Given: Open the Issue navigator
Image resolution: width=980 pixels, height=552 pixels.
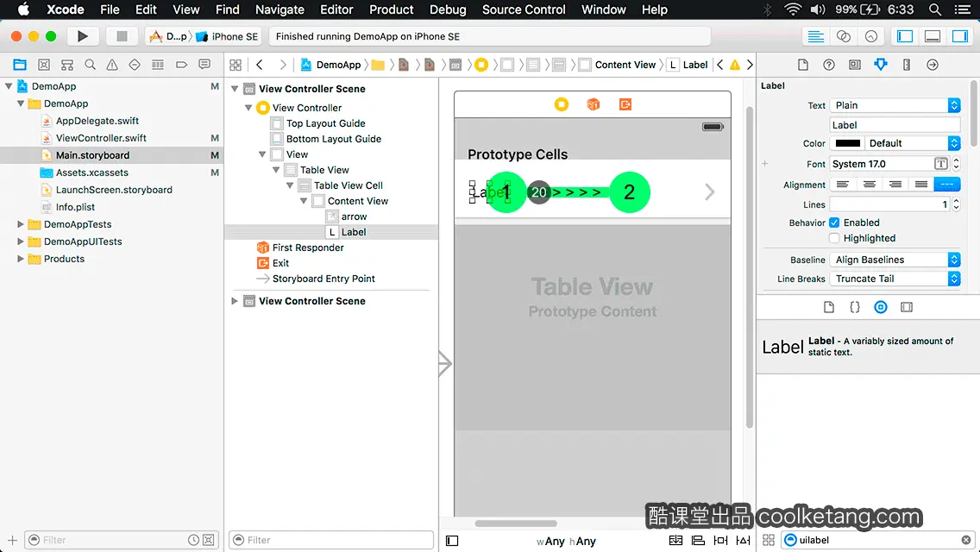Looking at the screenshot, I should pyautogui.click(x=112, y=65).
